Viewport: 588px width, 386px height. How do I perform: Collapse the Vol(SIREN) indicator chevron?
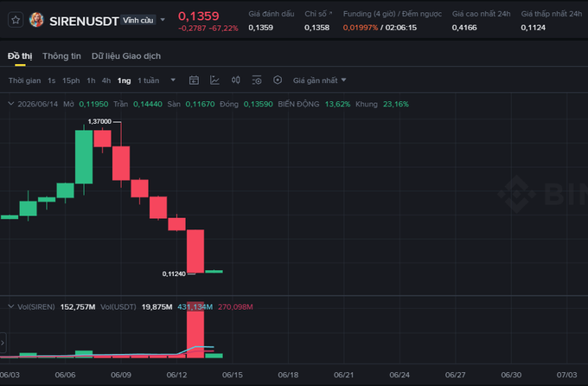click(x=11, y=306)
